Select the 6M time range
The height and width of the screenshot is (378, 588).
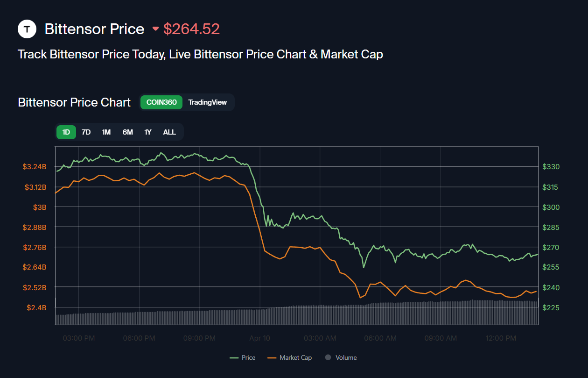tap(127, 132)
